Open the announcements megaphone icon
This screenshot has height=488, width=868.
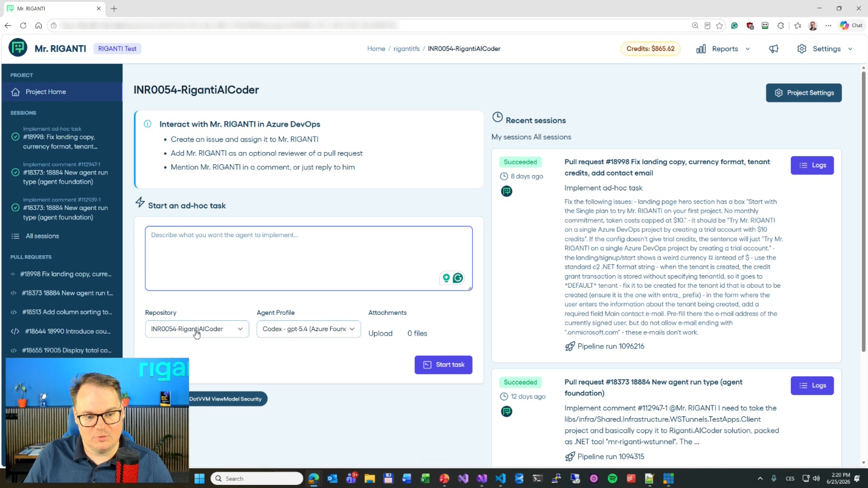pyautogui.click(x=773, y=49)
